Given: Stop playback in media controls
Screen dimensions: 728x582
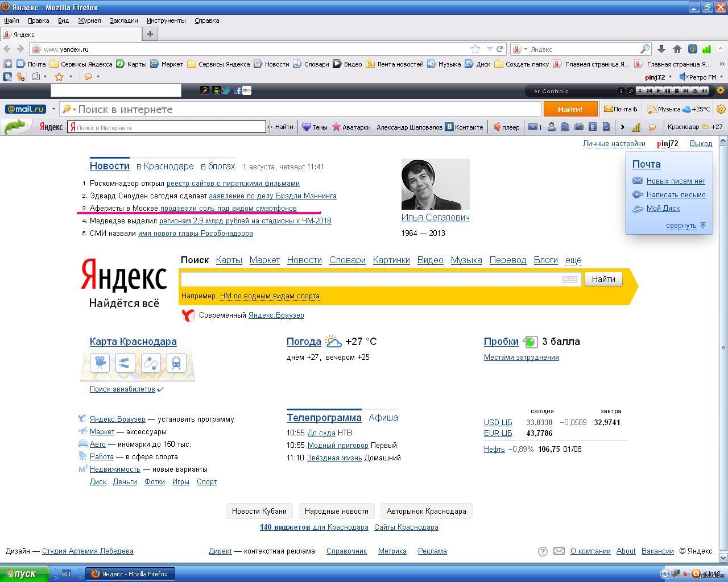Looking at the screenshot, I should [677, 91].
